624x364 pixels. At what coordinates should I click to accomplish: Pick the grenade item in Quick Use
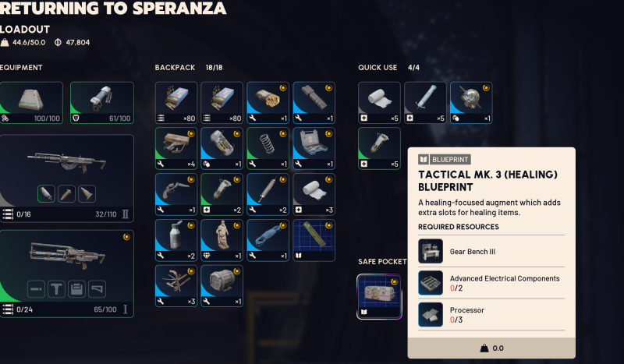pyautogui.click(x=471, y=103)
